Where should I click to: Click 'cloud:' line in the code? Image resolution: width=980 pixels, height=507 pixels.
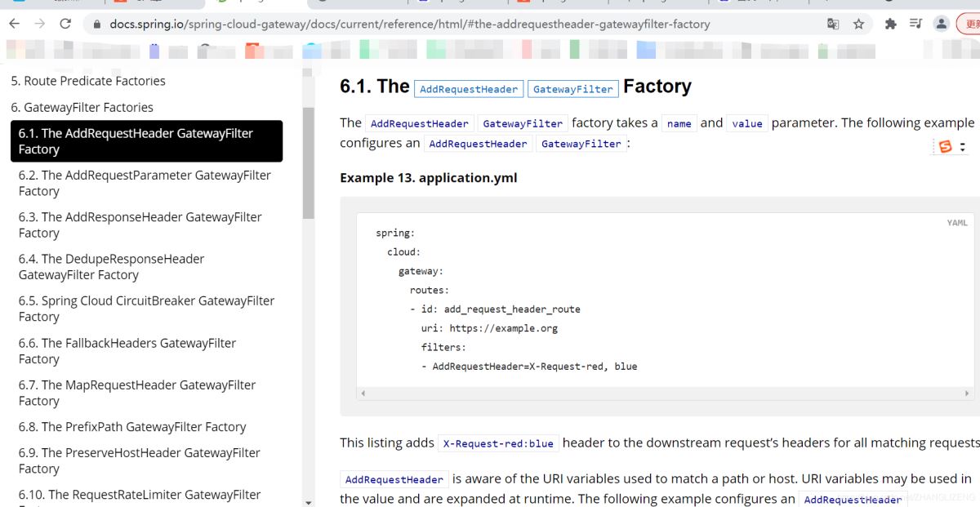[403, 252]
